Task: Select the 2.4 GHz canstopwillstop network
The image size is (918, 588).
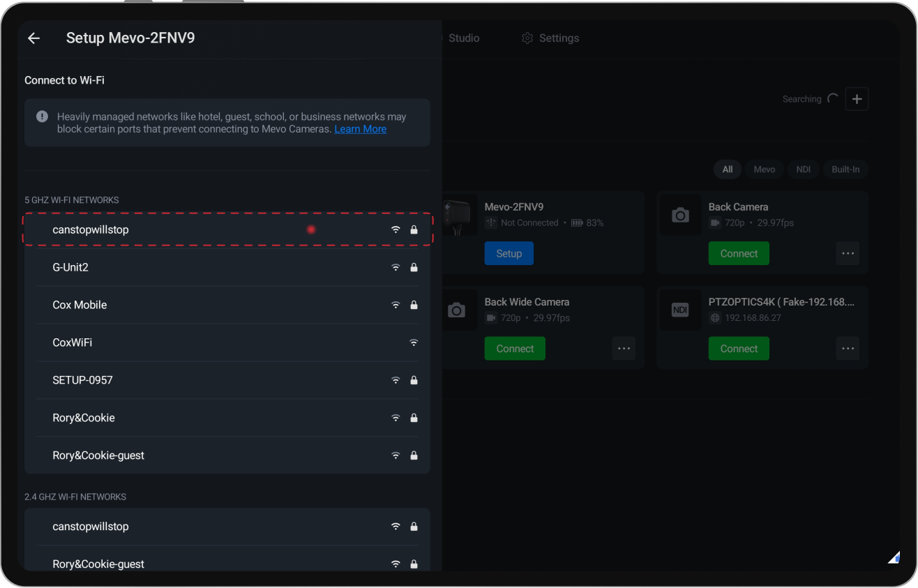Action: point(227,527)
